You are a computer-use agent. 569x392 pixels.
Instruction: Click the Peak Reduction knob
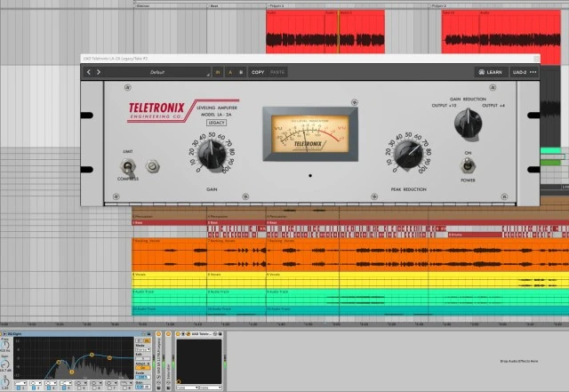click(408, 155)
